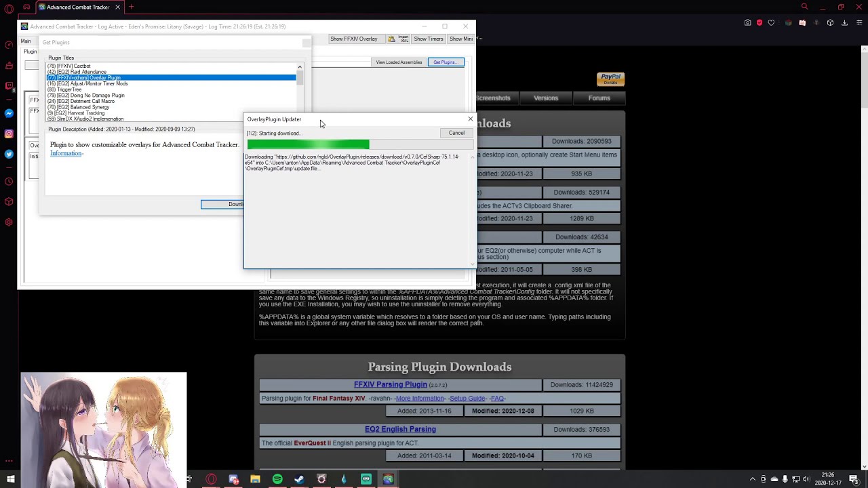The height and width of the screenshot is (488, 868).
Task: Open notification center in system tray
Action: tap(856, 479)
